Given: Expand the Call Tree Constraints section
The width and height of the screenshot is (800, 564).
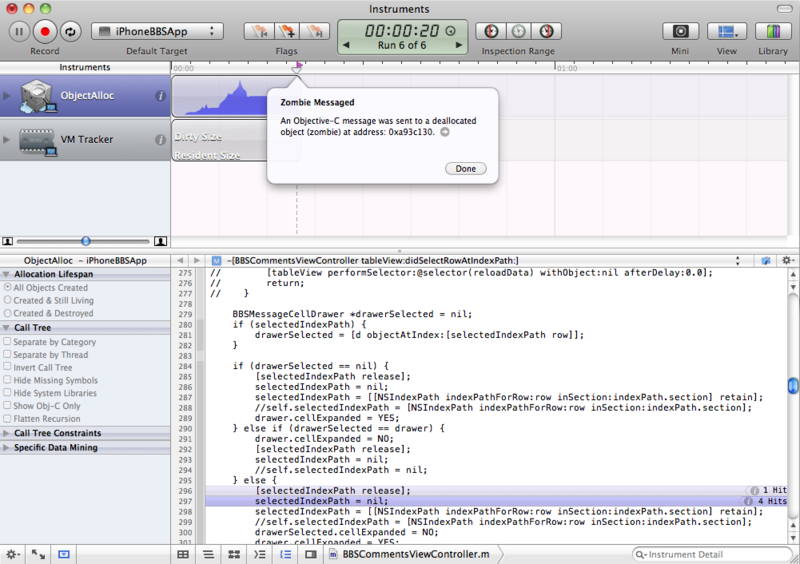Looking at the screenshot, I should [x=6, y=433].
